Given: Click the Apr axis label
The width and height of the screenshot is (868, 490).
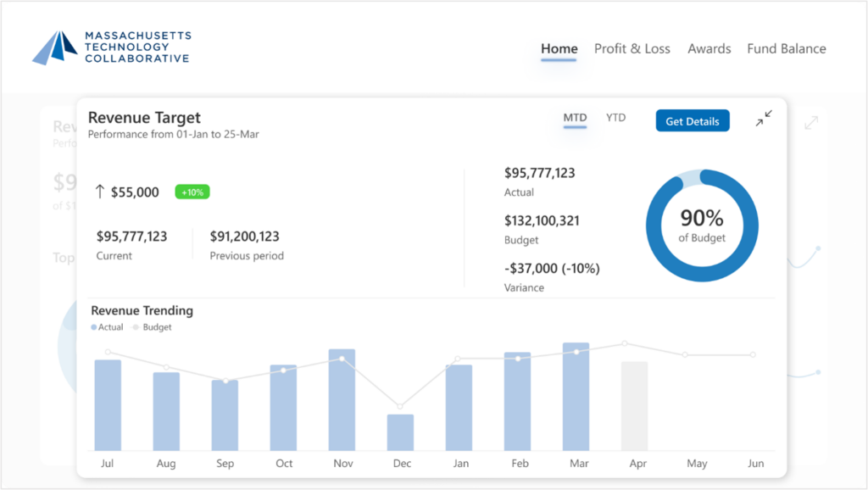Looking at the screenshot, I should point(637,464).
